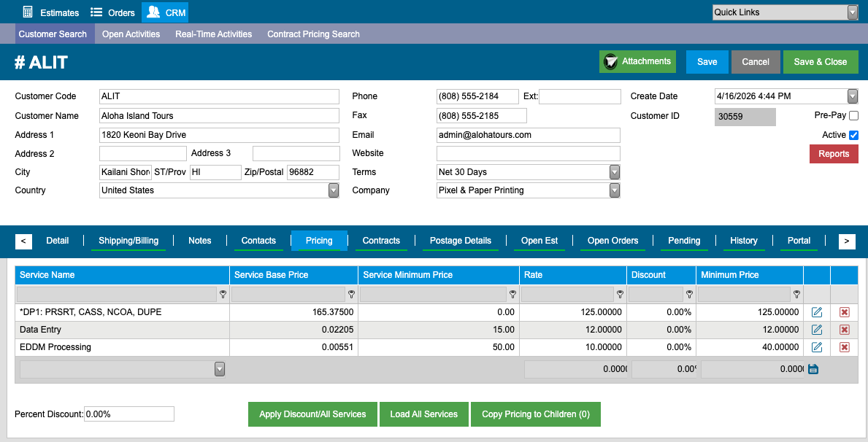Open the Quick Links dropdown
Image resolution: width=868 pixels, height=442 pixels.
[x=853, y=12]
